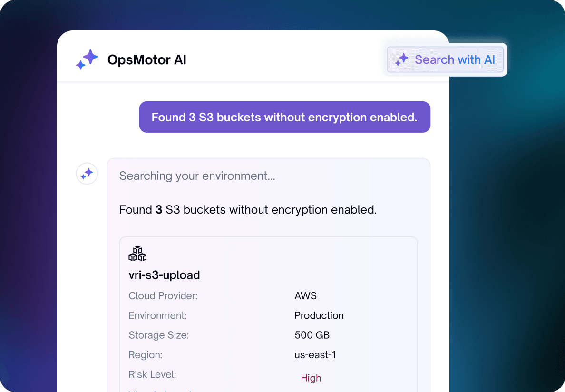
Task: Click the sparkle icon in Search with AI
Action: click(402, 59)
